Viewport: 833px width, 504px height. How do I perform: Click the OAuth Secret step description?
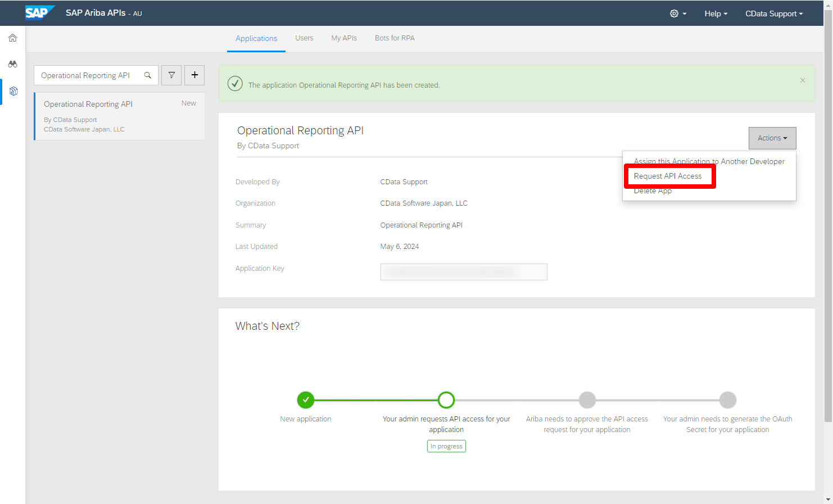pos(728,424)
